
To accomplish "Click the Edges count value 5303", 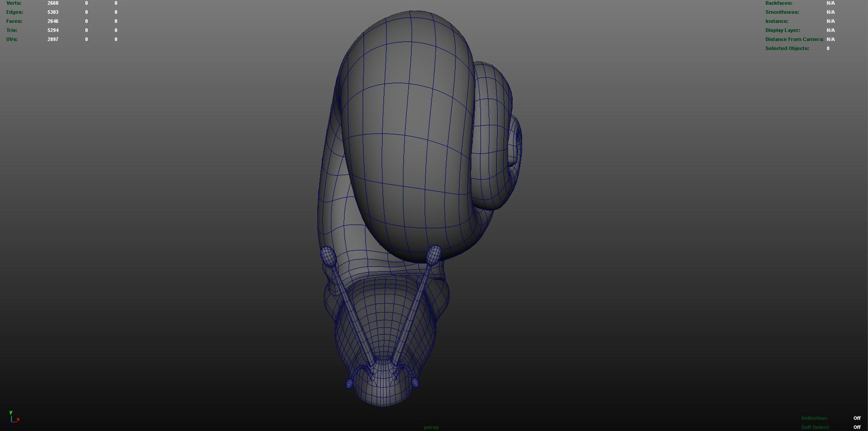I will (53, 12).
